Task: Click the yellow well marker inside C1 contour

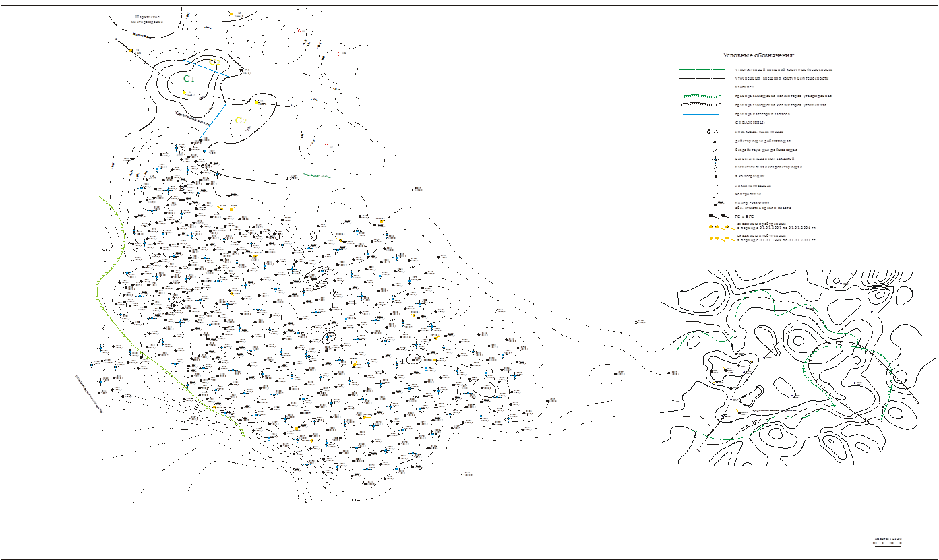Action: pos(184,92)
